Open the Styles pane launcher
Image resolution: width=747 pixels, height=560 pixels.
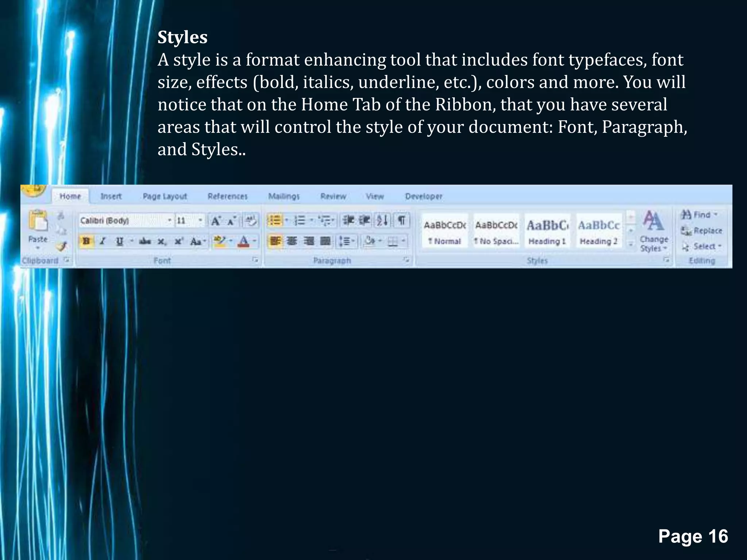[666, 260]
